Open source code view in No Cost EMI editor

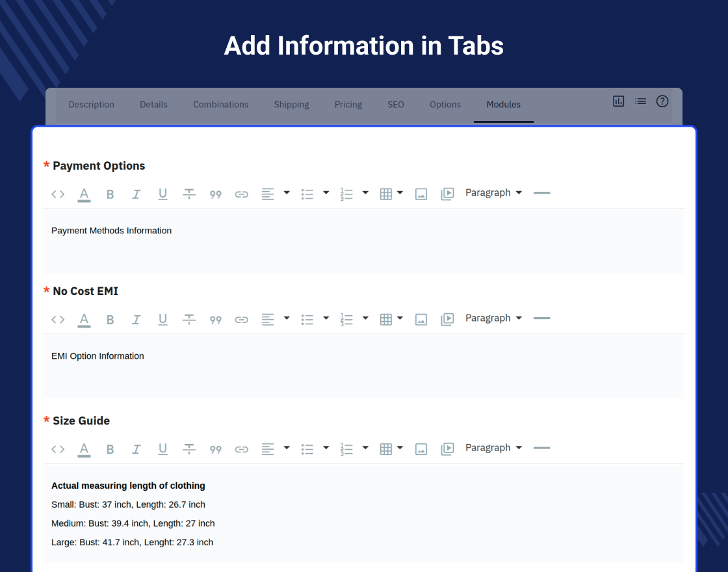pyautogui.click(x=58, y=319)
